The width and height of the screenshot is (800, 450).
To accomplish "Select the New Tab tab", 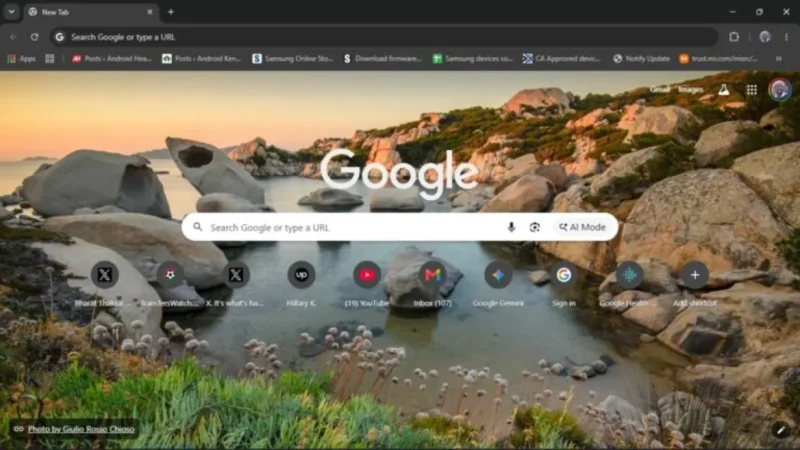I will [91, 12].
